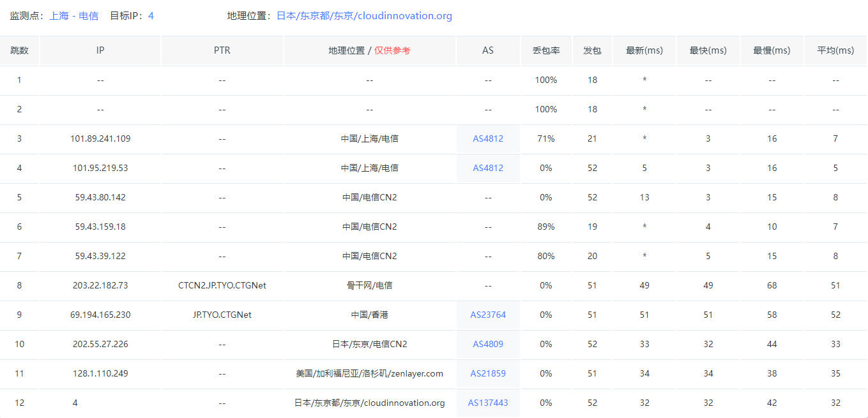Open AS4812 link in the 101.89.241.109 row
Viewport: 868px width, 418px height.
[488, 138]
